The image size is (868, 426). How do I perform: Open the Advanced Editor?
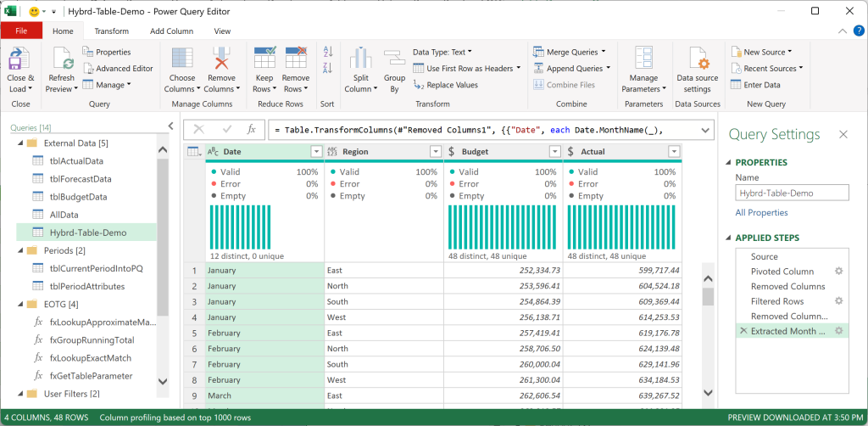[x=118, y=68]
